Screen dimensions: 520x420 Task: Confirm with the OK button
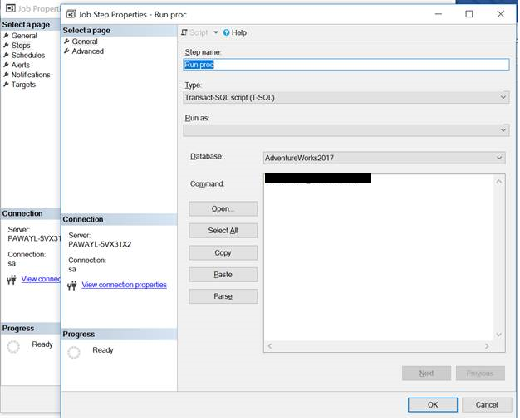[x=432, y=404]
